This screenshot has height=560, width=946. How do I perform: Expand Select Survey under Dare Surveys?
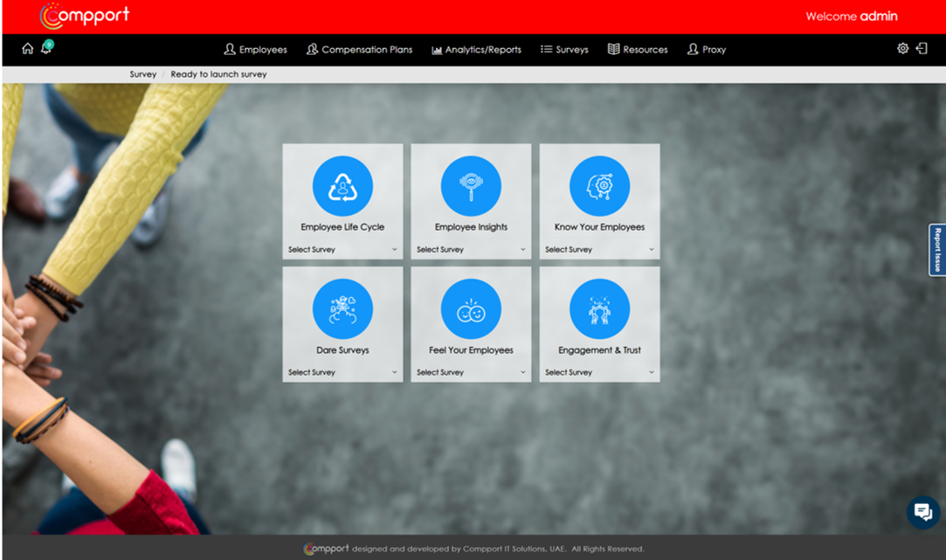click(x=342, y=372)
